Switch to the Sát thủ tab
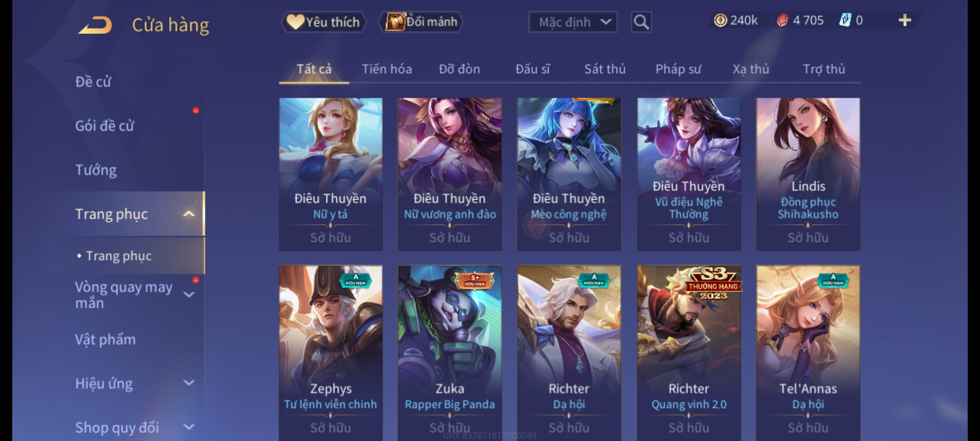980x441 pixels. [x=605, y=69]
